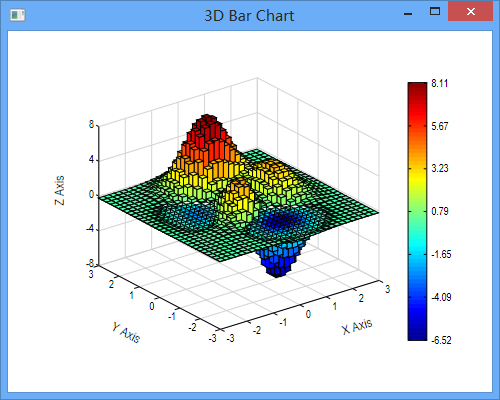Click the 8.11 colorbar maximum label
The width and height of the screenshot is (500, 400).
coord(439,83)
